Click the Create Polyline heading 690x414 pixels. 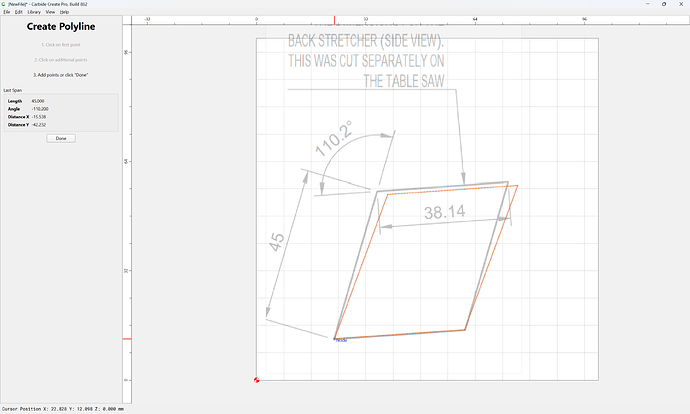(x=61, y=26)
